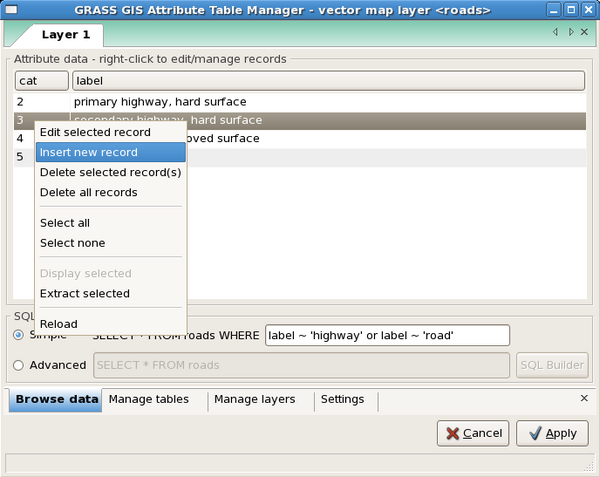The width and height of the screenshot is (600, 477).
Task: Sort by the cat column header
Action: pyautogui.click(x=39, y=79)
